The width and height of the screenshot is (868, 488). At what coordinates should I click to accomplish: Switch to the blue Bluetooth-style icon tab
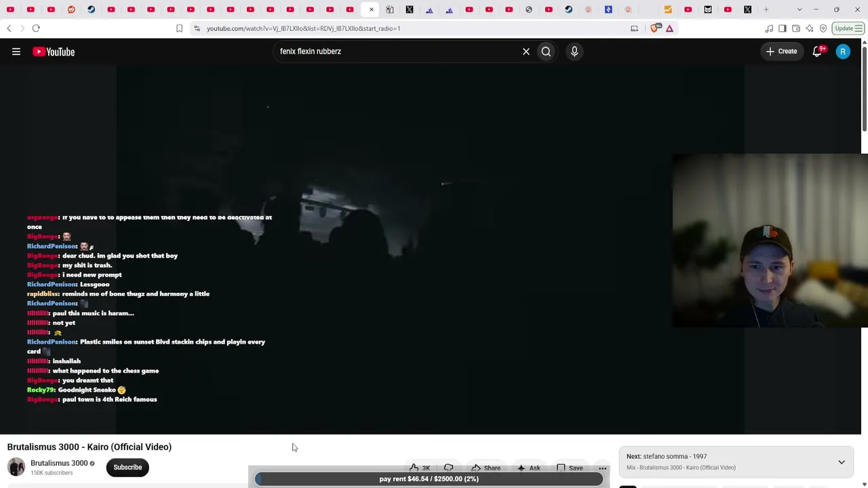[x=608, y=9]
